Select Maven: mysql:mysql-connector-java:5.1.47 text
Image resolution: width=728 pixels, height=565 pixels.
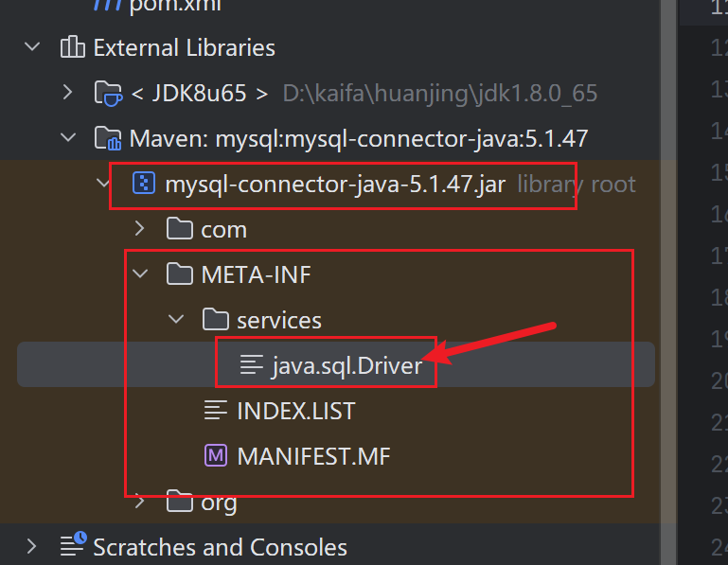(359, 138)
